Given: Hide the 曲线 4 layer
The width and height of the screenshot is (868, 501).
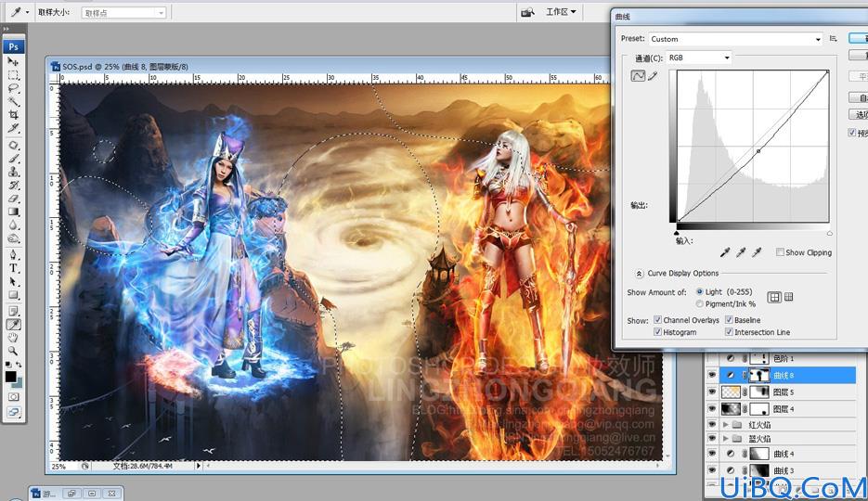Looking at the screenshot, I should point(712,454).
